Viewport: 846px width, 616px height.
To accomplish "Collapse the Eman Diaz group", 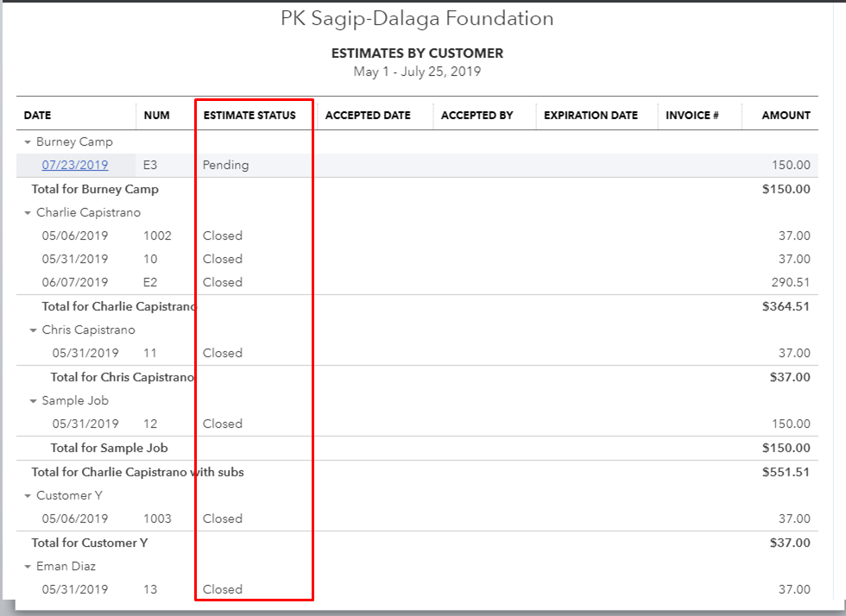I will click(x=28, y=566).
